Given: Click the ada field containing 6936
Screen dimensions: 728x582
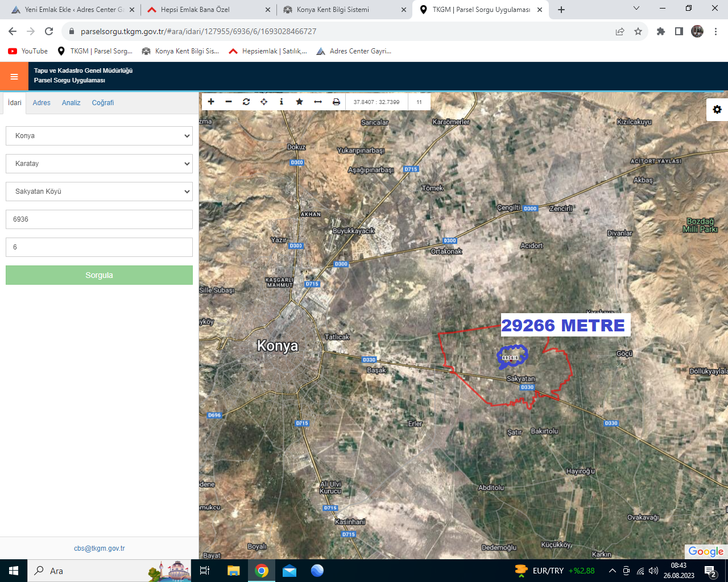Looking at the screenshot, I should [x=99, y=219].
